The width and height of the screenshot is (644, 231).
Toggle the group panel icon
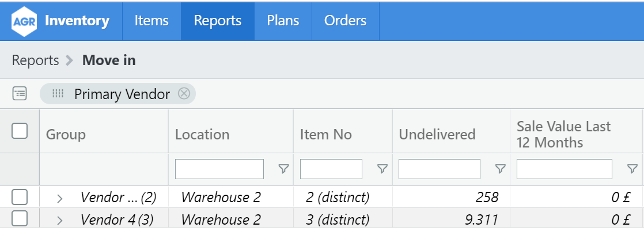20,94
